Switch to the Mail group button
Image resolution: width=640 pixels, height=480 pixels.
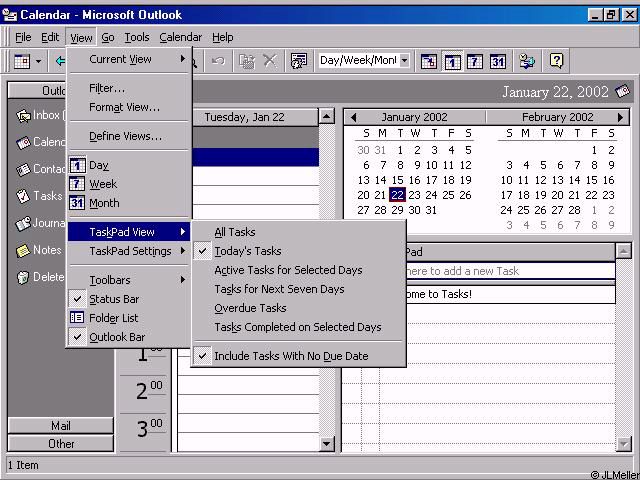click(x=61, y=426)
